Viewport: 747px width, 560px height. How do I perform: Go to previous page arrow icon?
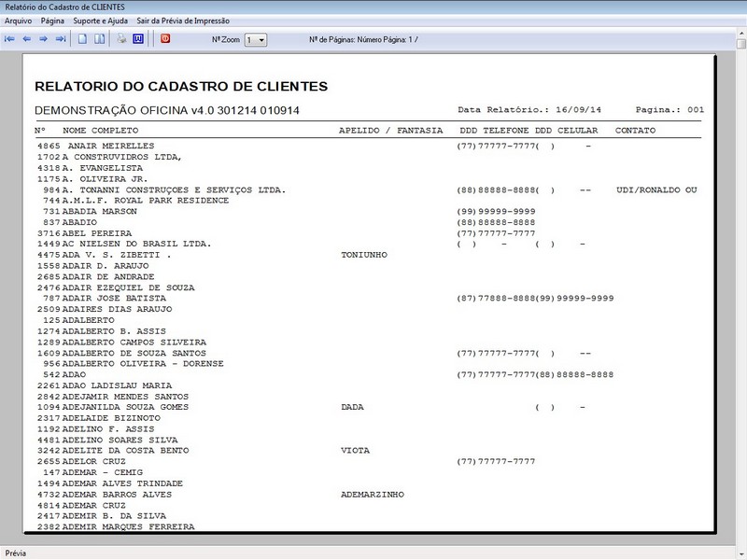27,39
